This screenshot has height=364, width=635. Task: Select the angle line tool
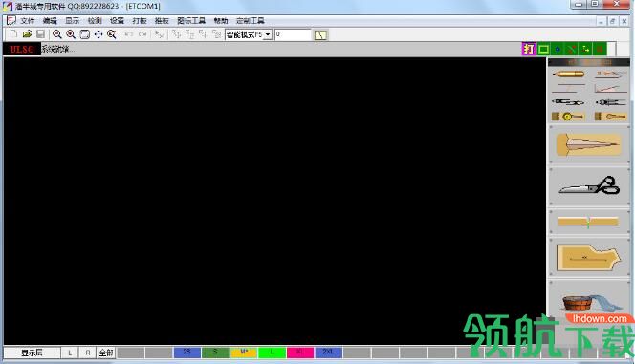(x=610, y=88)
